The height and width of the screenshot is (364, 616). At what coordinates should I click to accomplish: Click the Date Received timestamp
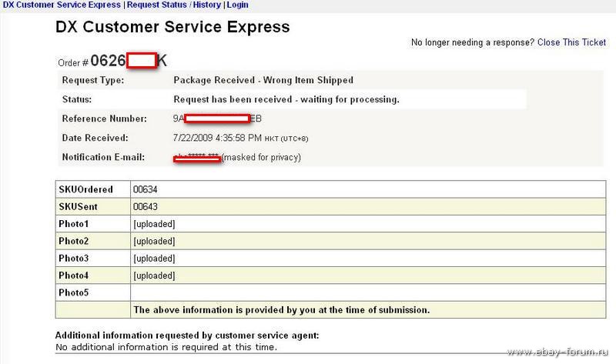pyautogui.click(x=240, y=138)
